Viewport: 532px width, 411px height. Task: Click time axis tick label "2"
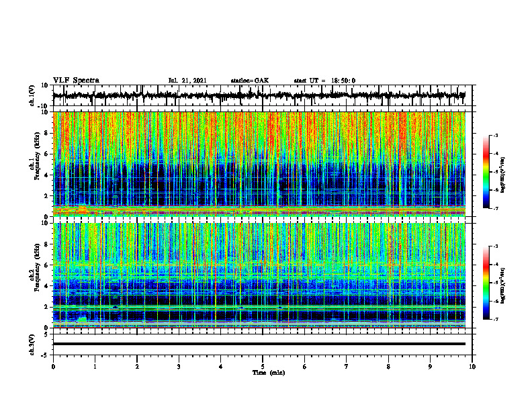pyautogui.click(x=137, y=367)
